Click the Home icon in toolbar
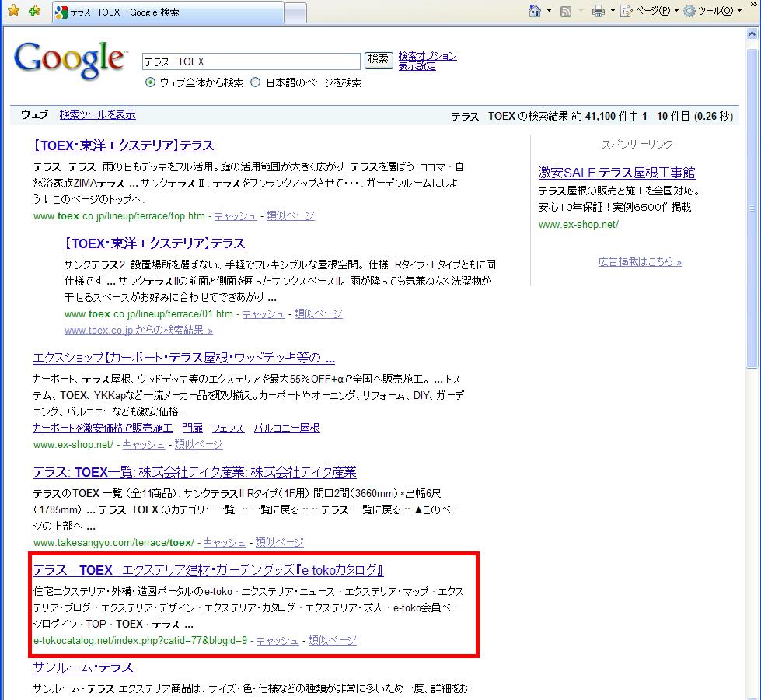761x700 pixels. (535, 11)
